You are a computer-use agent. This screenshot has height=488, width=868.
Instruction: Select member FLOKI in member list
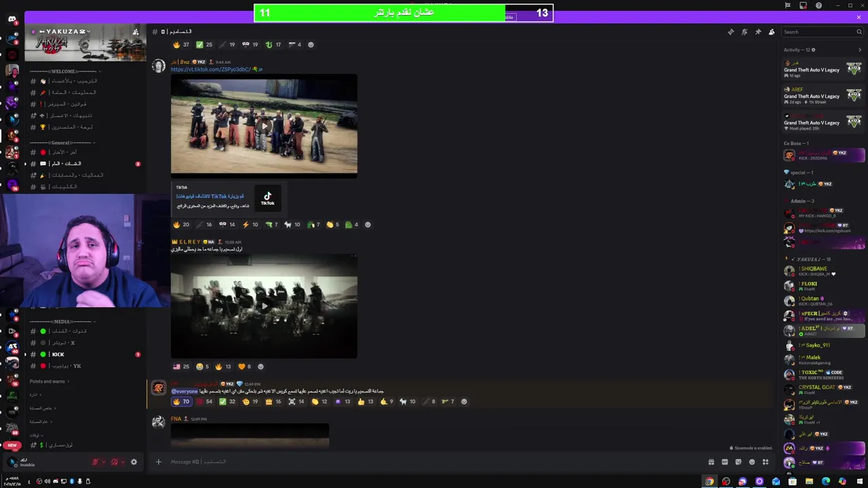tap(823, 286)
